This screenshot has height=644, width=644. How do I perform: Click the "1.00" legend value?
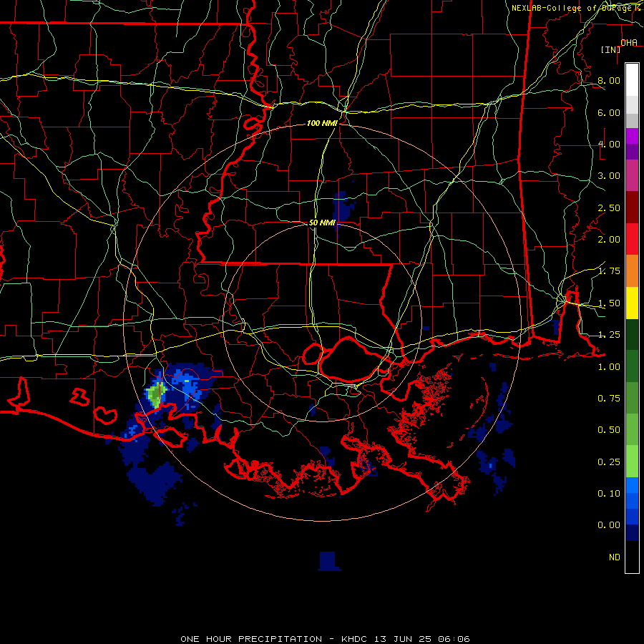click(609, 367)
